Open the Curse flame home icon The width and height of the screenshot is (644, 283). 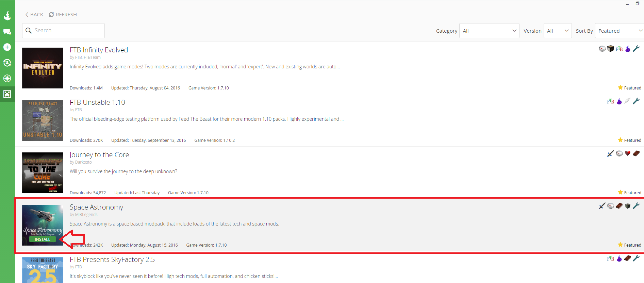click(x=7, y=16)
